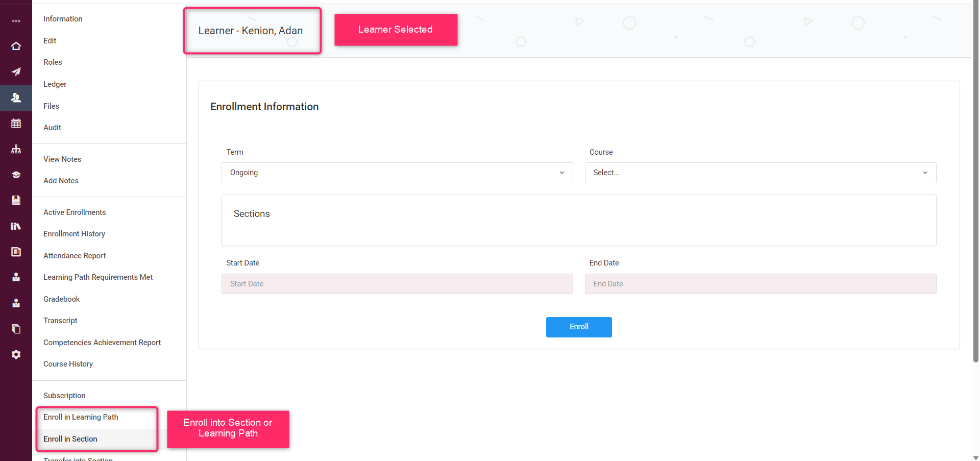Viewport: 980px width, 461px height.
Task: Click the End Date input field
Action: pyautogui.click(x=761, y=284)
